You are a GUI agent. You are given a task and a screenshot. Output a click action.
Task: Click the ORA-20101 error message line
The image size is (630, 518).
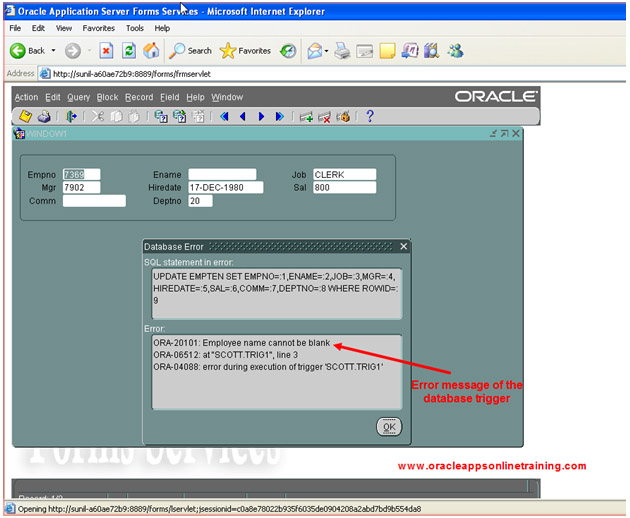241,343
